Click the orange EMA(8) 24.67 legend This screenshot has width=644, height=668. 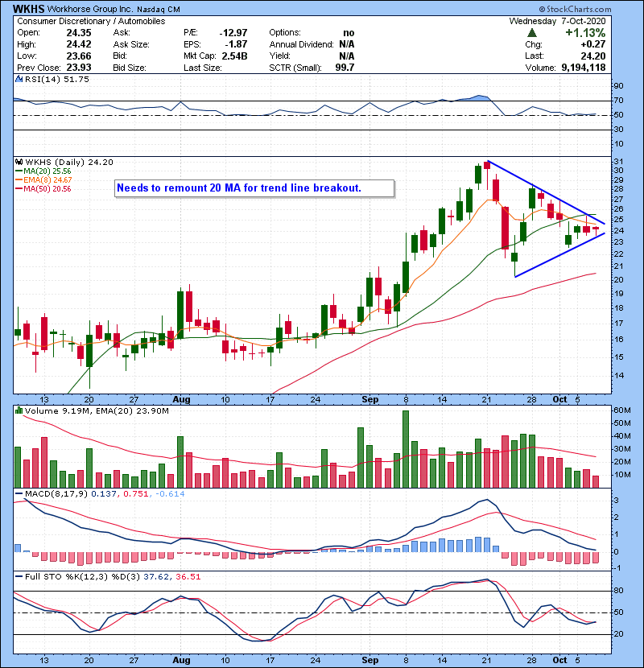(x=43, y=180)
